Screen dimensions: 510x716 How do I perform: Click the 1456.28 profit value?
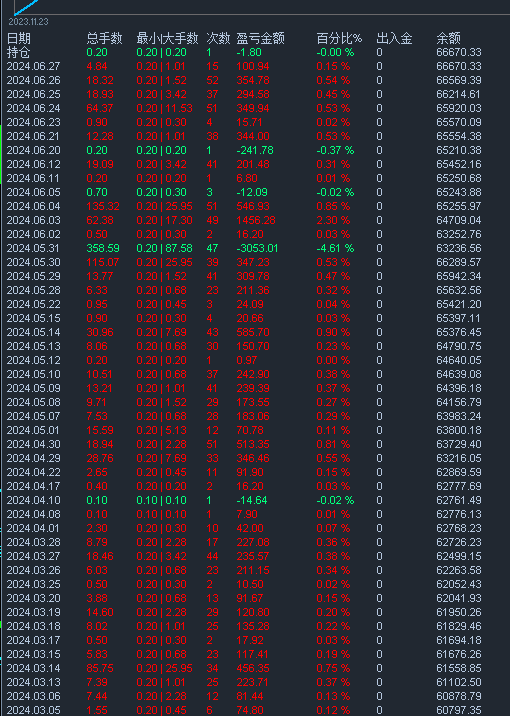[256, 221]
